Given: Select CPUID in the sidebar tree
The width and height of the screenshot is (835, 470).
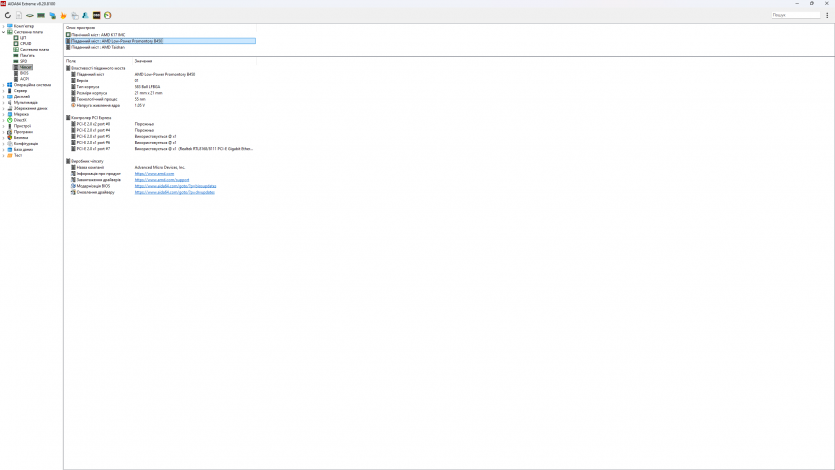Looking at the screenshot, I should pos(25,43).
